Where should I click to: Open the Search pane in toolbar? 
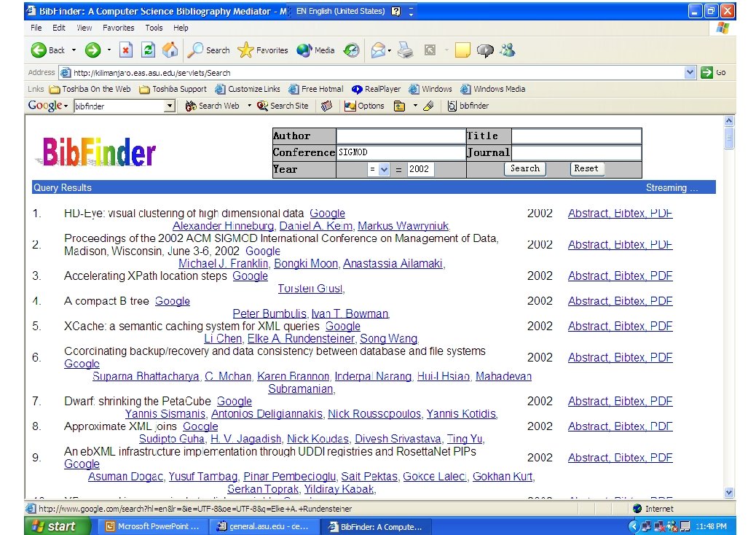208,50
